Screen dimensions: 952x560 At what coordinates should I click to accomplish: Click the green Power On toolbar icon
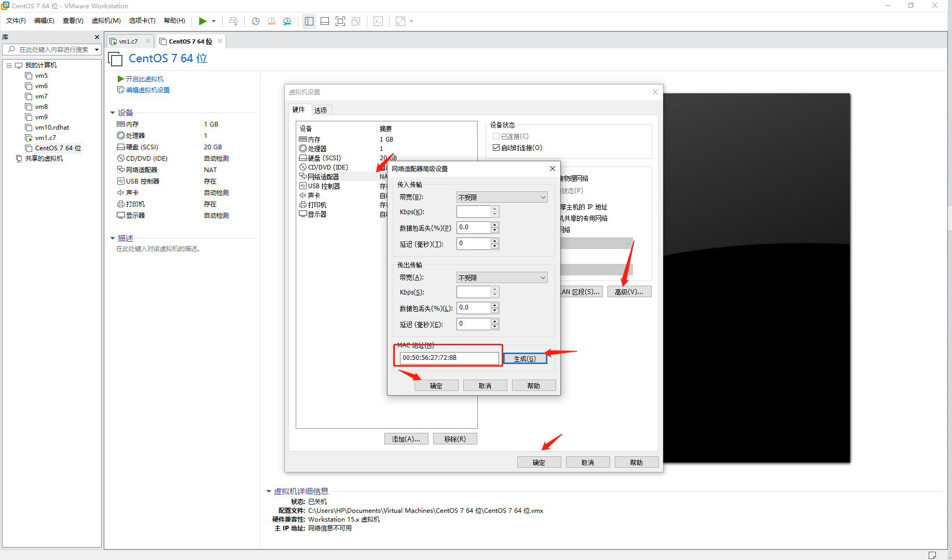[203, 21]
